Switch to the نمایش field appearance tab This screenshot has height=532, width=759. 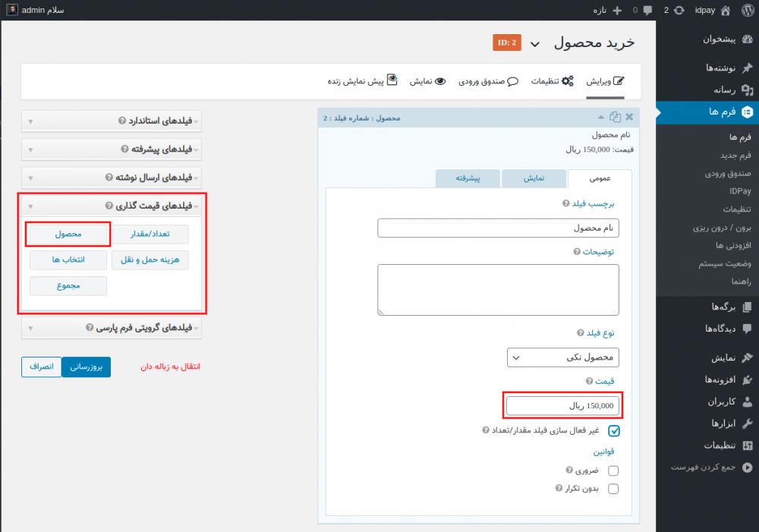pos(534,178)
